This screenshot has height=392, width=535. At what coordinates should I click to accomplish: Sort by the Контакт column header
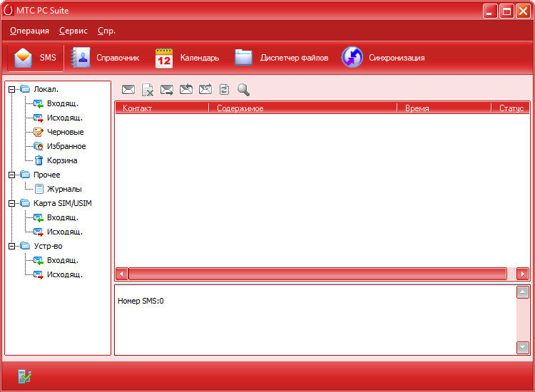tap(162, 108)
